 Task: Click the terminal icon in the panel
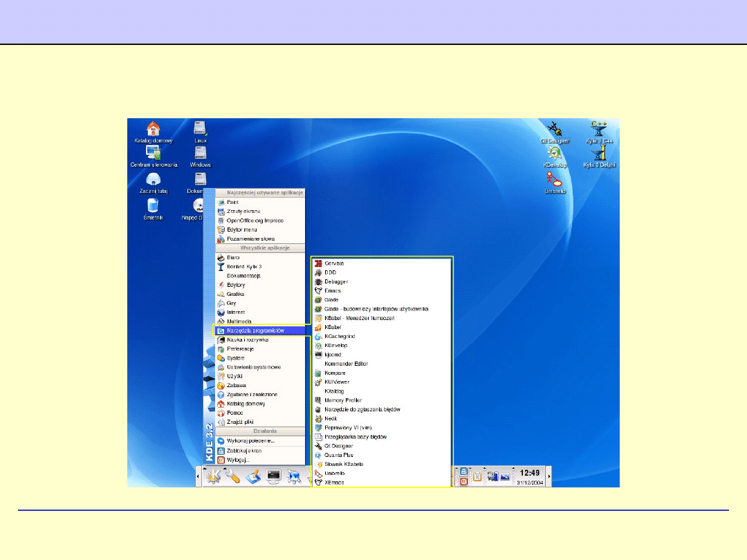[x=274, y=476]
